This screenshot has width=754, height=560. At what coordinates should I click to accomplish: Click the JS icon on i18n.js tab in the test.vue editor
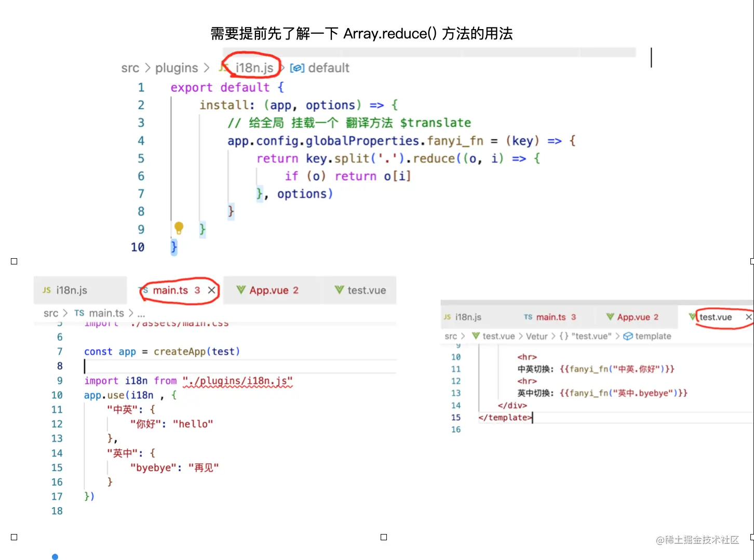447,317
